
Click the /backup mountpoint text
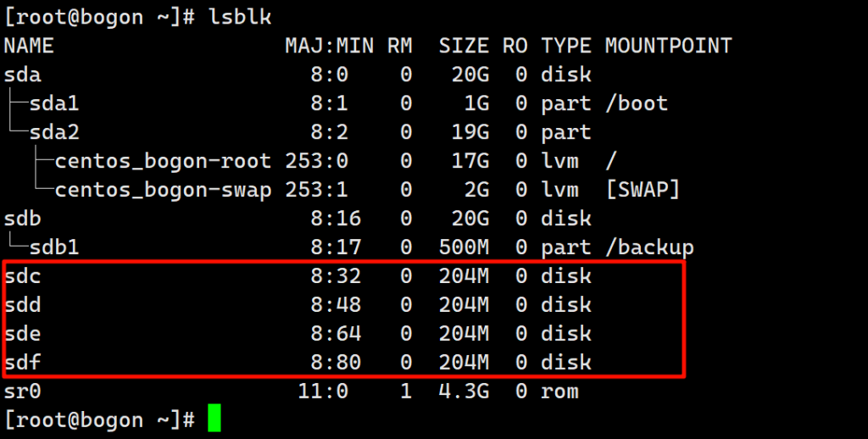pos(649,247)
